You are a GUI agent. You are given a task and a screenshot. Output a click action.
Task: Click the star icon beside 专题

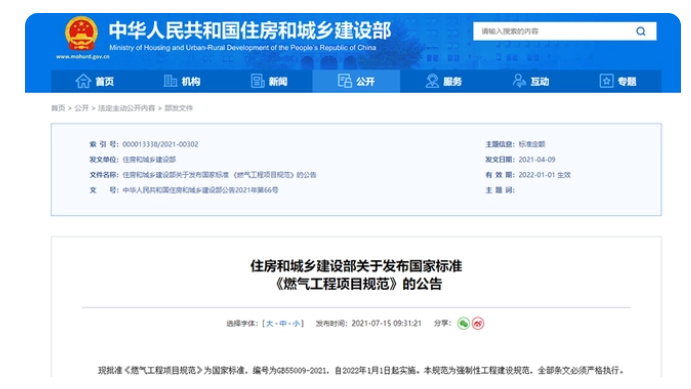tap(606, 81)
